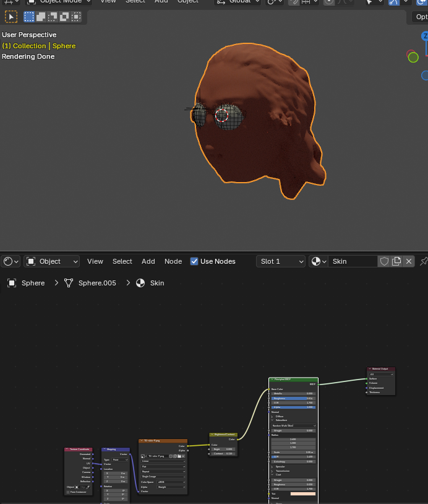Click the Alpha slider in Principled BSDF
This screenshot has height=504, width=428.
pos(293,407)
